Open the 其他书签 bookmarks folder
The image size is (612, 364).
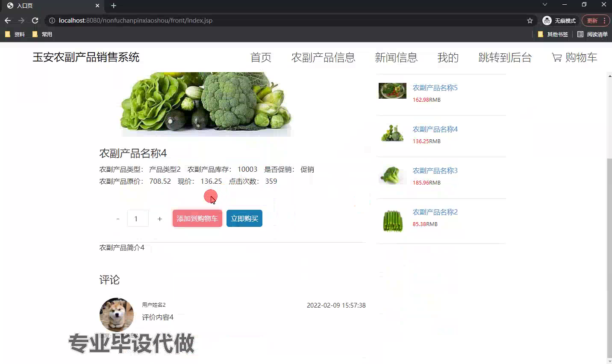coord(553,34)
